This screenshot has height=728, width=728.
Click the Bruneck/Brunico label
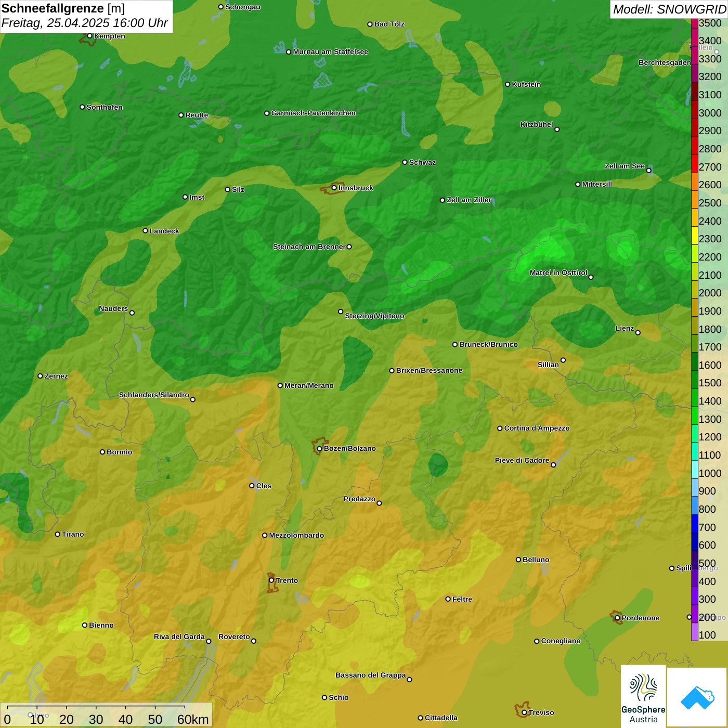[x=489, y=344]
